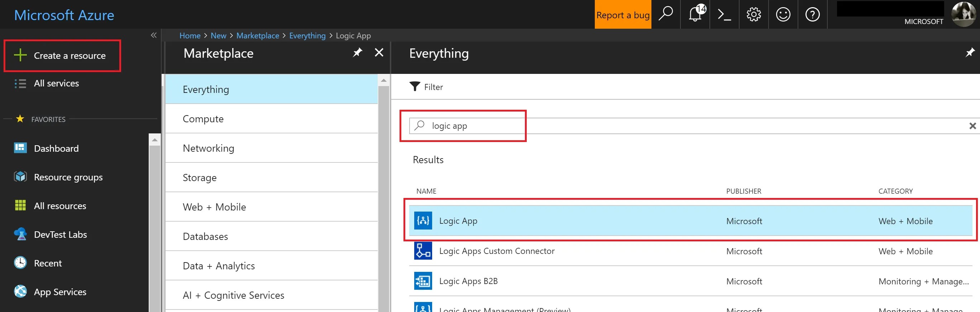Select the AI + Cognitive Services category
The width and height of the screenshot is (980, 312).
pyautogui.click(x=272, y=295)
